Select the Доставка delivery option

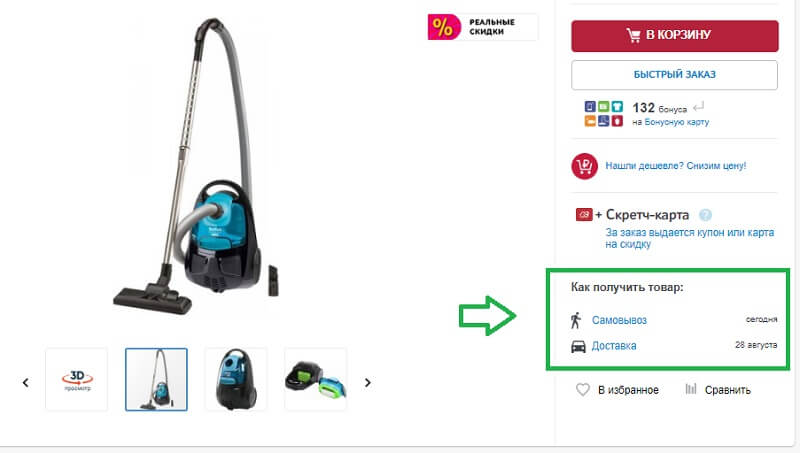click(614, 346)
